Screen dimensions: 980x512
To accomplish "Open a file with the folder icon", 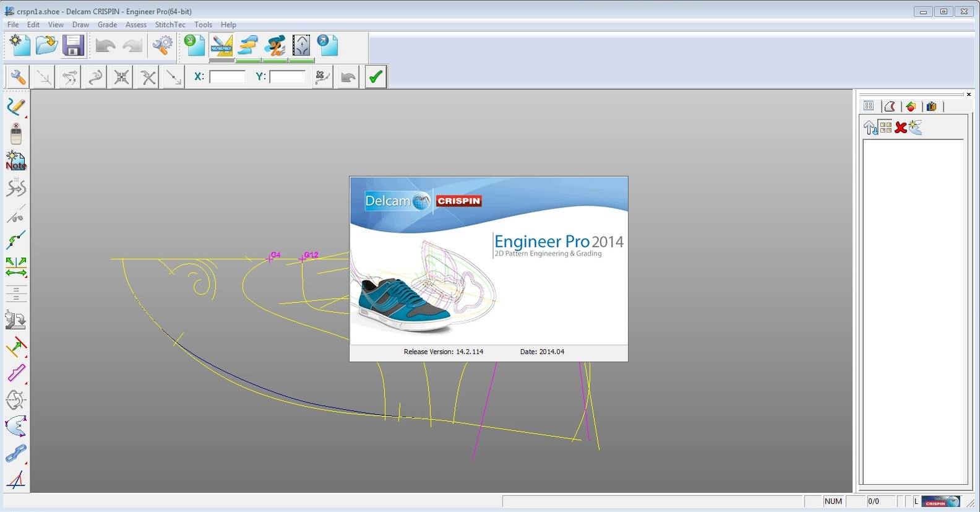I will tap(46, 46).
